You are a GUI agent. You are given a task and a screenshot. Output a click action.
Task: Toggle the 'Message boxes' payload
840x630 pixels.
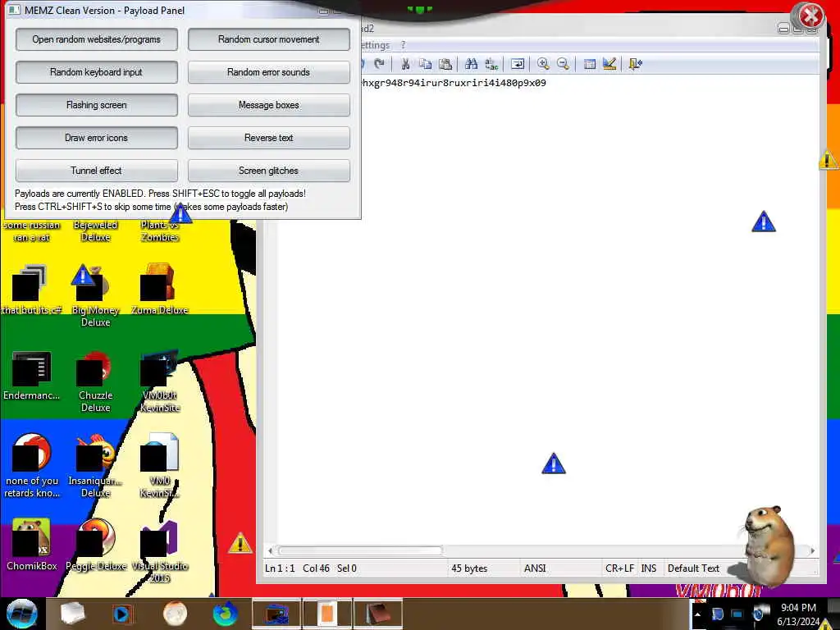269,105
